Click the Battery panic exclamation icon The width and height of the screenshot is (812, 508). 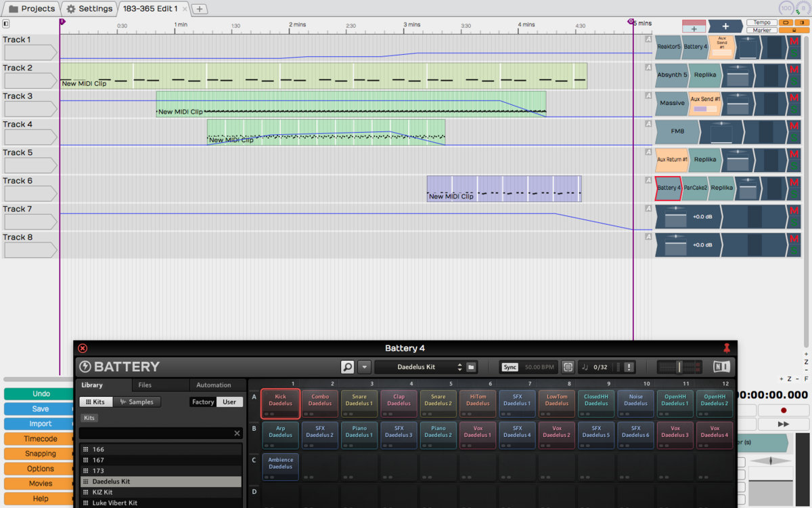(629, 367)
